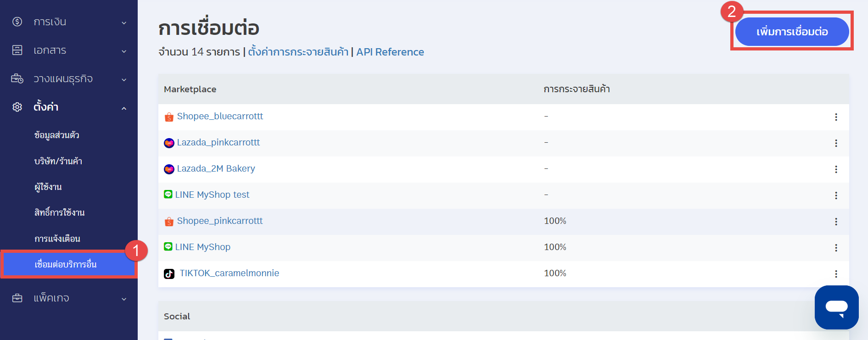868x340 pixels.
Task: Click the การเชื่อมต่อ page title
Action: [x=209, y=28]
